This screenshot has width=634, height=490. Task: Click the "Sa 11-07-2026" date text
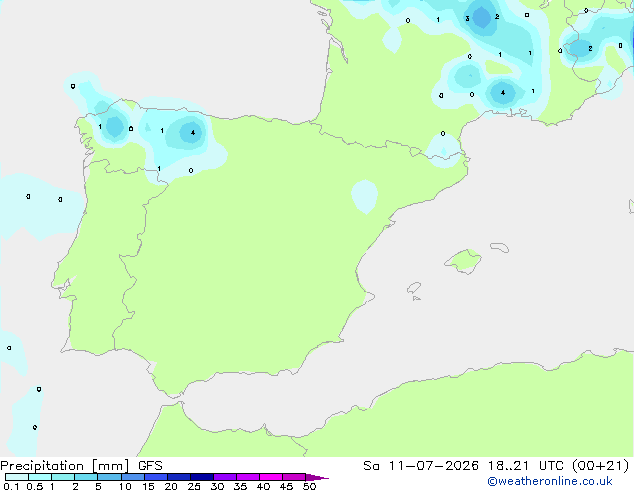[x=421, y=466]
